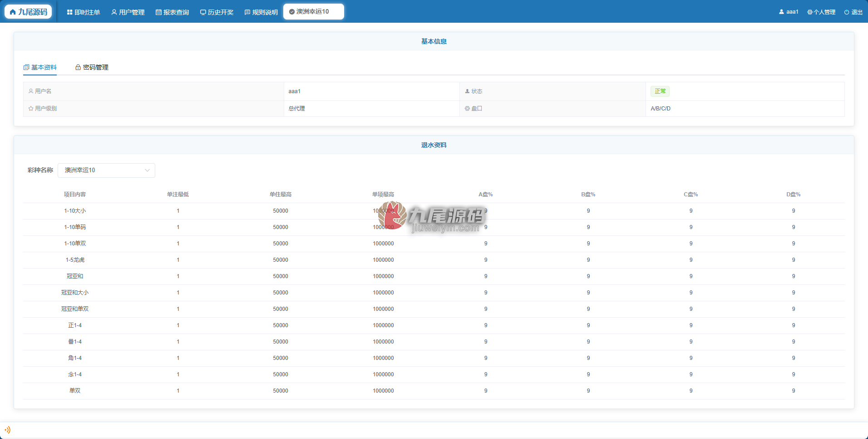Click the 基本信息 panel title

pyautogui.click(x=434, y=41)
